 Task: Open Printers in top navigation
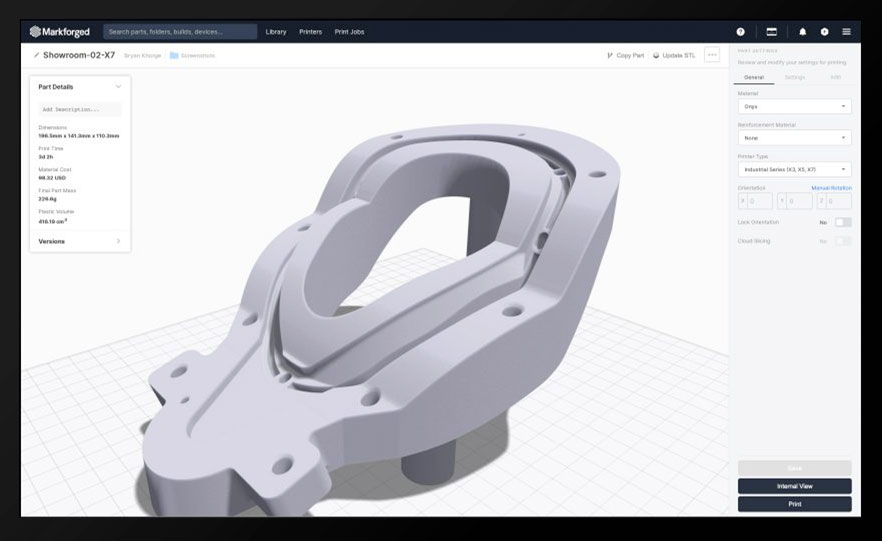310,32
